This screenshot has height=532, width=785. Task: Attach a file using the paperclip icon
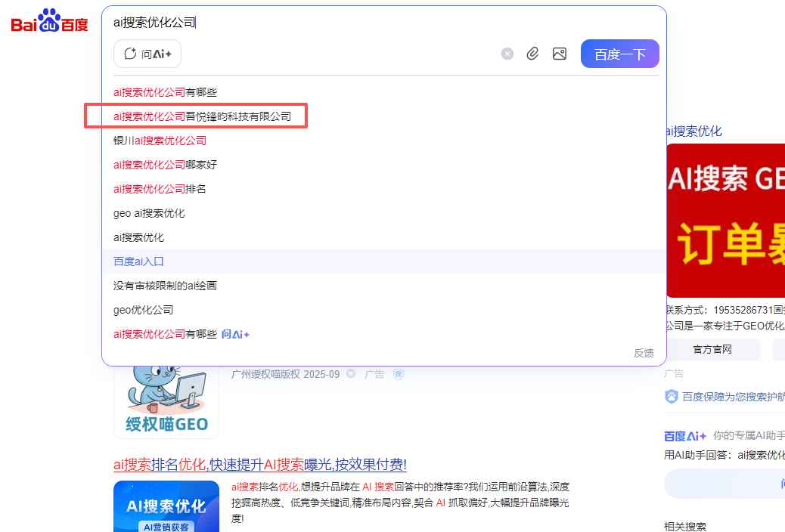pos(532,54)
